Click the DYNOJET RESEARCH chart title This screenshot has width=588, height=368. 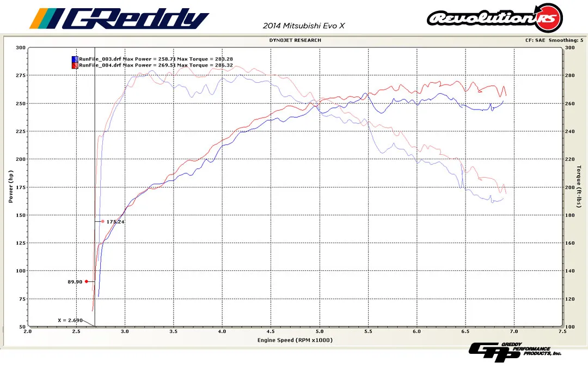295,40
